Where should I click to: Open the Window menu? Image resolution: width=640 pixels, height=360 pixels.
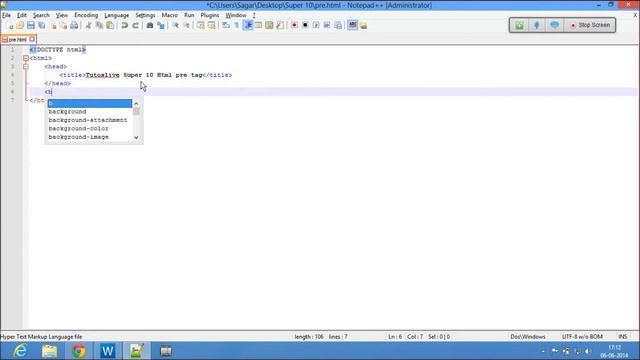(x=236, y=15)
